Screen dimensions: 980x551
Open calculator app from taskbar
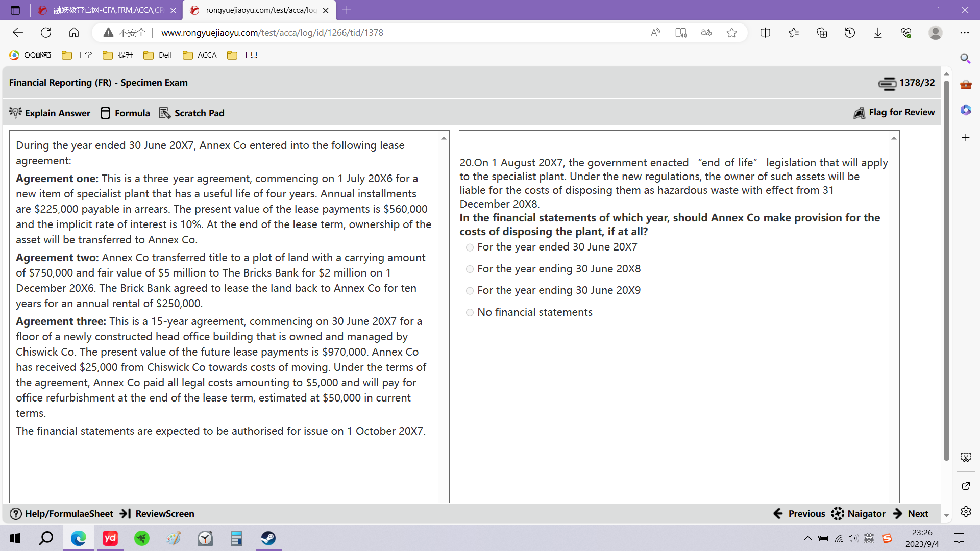(237, 538)
